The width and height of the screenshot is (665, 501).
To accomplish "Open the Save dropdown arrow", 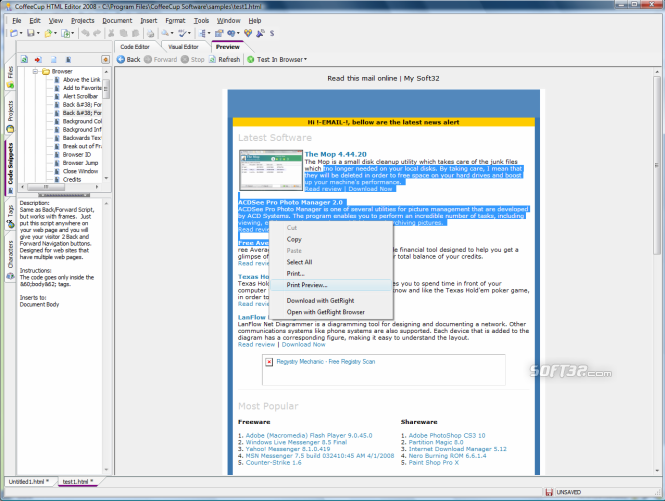I will point(38,33).
